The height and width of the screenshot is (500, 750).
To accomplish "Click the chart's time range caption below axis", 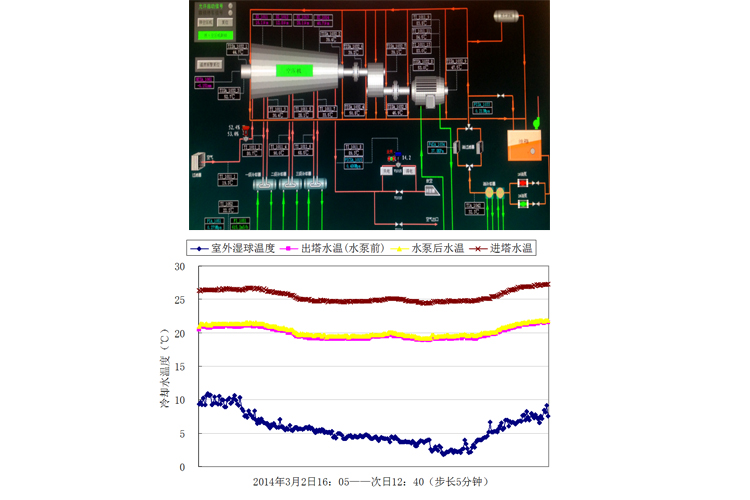I will point(374,481).
